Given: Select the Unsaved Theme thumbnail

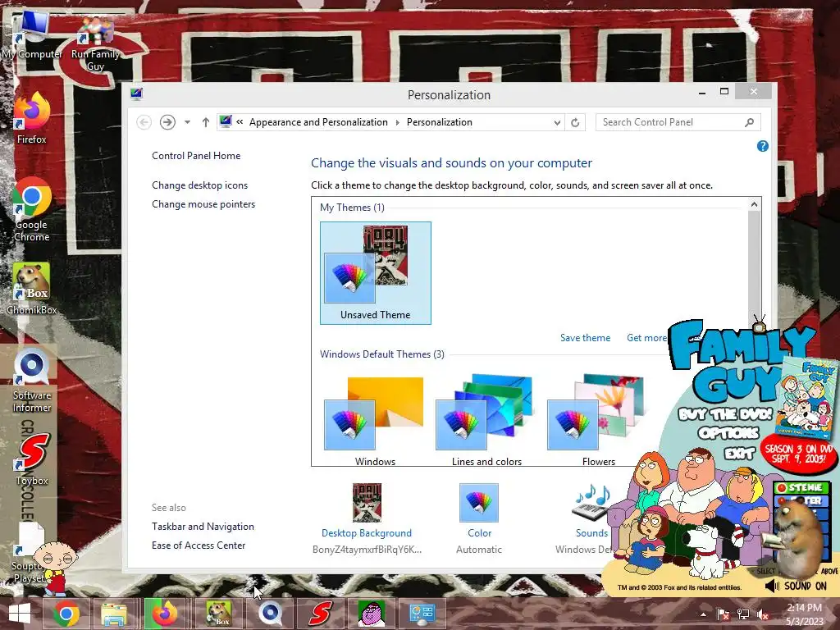Looking at the screenshot, I should click(x=376, y=272).
